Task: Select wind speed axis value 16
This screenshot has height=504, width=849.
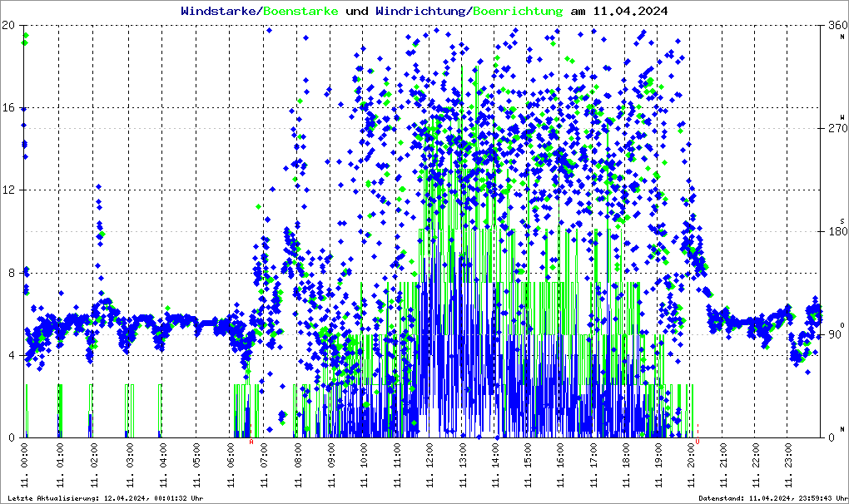Action: click(8, 107)
